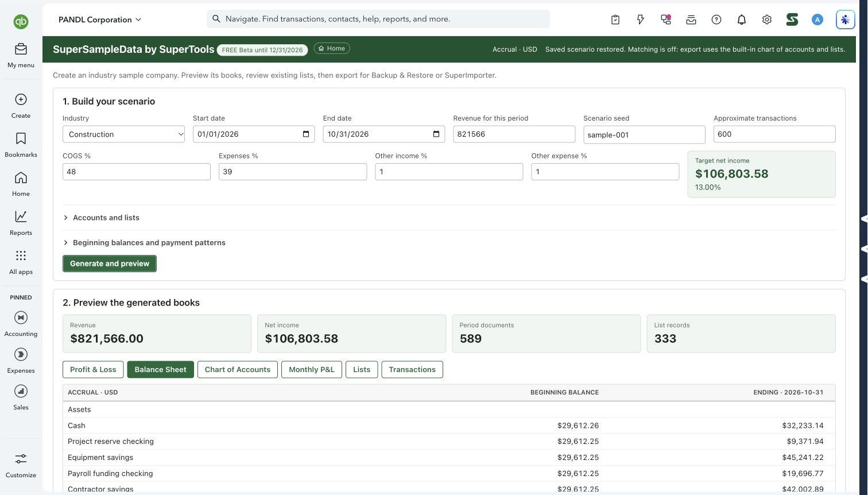Screen dimensions: 868x495
Task: Open All apps grid icon
Action: pyautogui.click(x=21, y=256)
